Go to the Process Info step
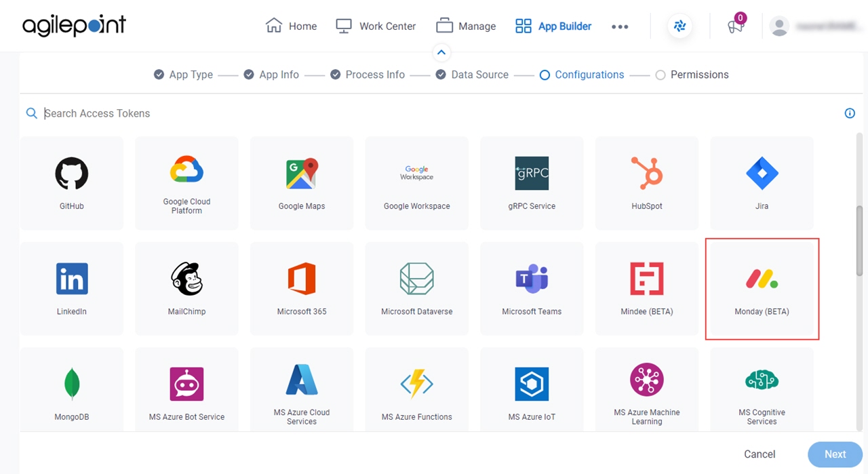The image size is (868, 474). coord(367,75)
